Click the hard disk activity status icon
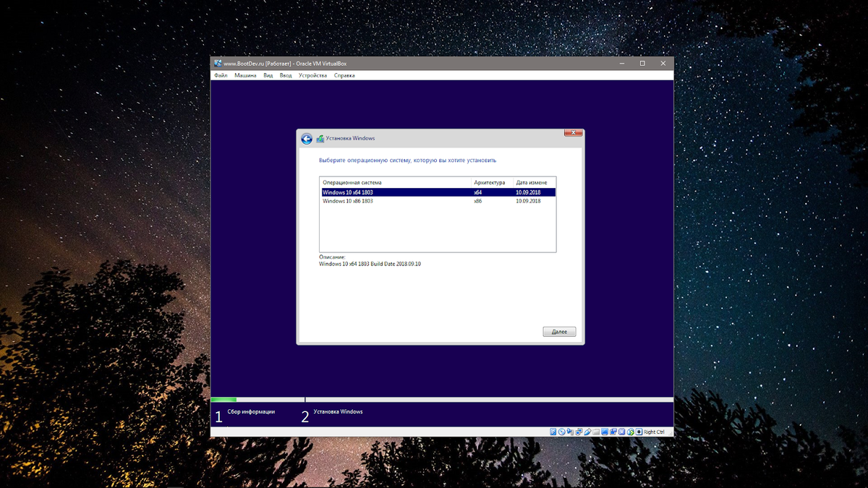868x488 pixels. [x=553, y=432]
